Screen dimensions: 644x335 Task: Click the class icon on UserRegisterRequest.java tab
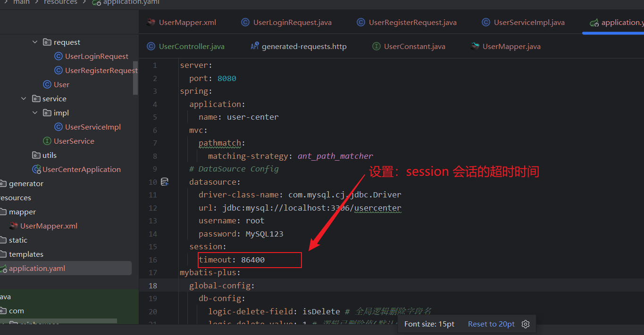point(361,22)
